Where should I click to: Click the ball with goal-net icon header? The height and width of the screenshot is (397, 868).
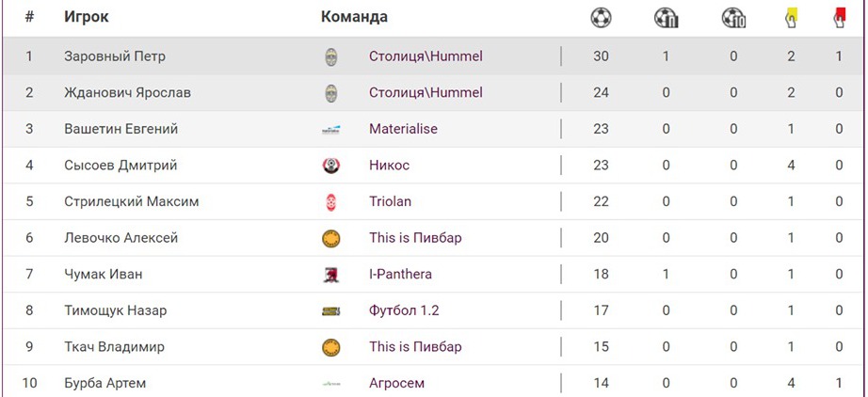pyautogui.click(x=666, y=17)
